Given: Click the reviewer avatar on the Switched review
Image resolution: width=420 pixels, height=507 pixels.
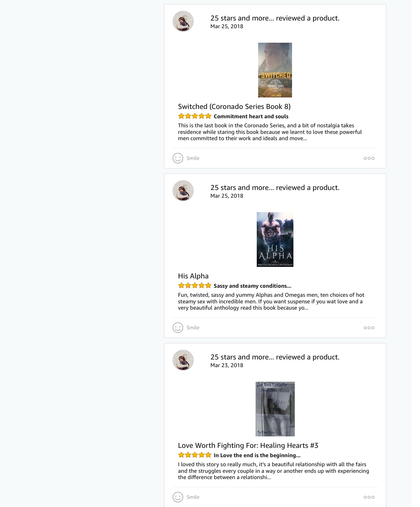Looking at the screenshot, I should tap(183, 21).
